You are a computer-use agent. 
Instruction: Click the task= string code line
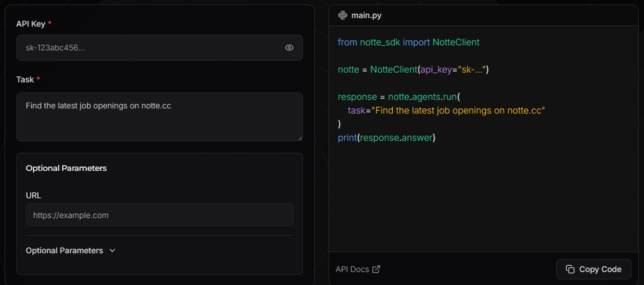[x=446, y=111]
